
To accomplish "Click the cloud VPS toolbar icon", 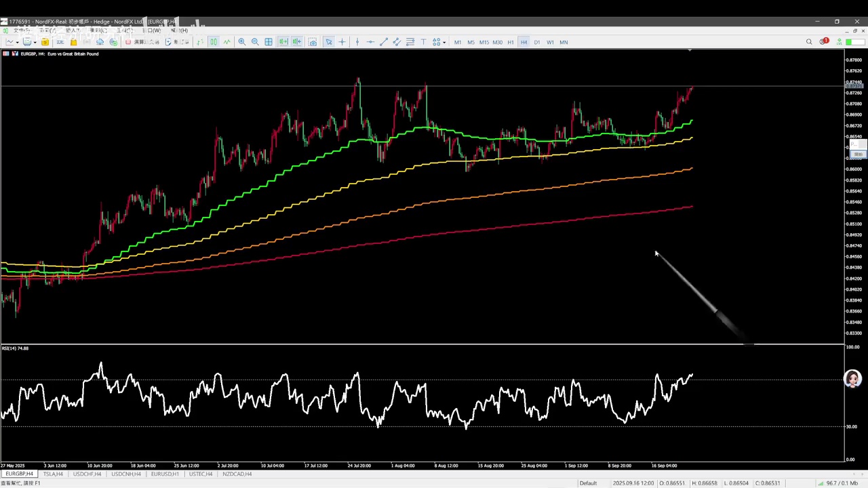I will click(x=100, y=42).
